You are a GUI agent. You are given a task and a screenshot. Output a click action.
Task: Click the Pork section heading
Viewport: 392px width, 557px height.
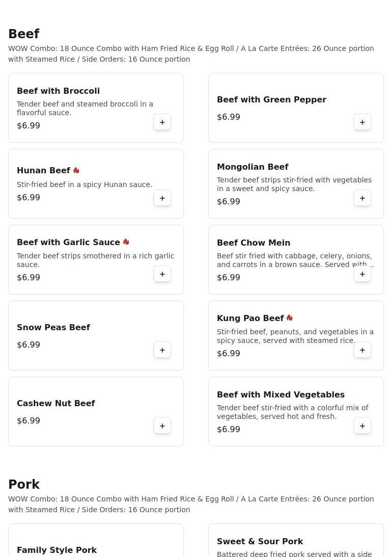tap(24, 485)
